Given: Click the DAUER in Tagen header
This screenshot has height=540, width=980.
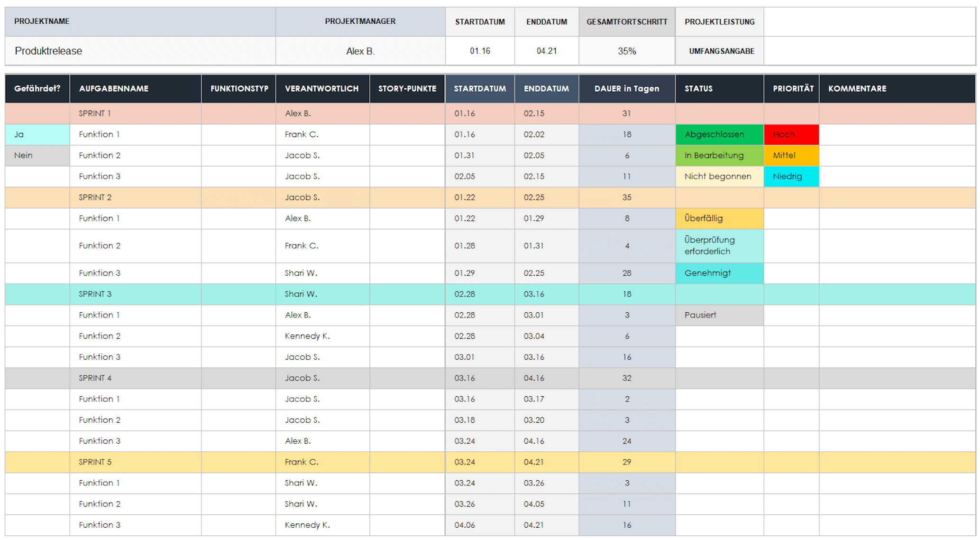Looking at the screenshot, I should pos(626,89).
